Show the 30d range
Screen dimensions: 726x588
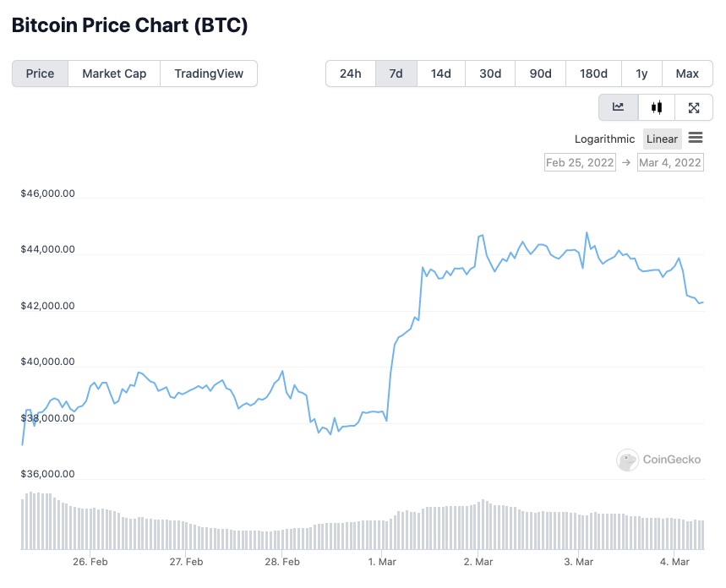pos(490,73)
